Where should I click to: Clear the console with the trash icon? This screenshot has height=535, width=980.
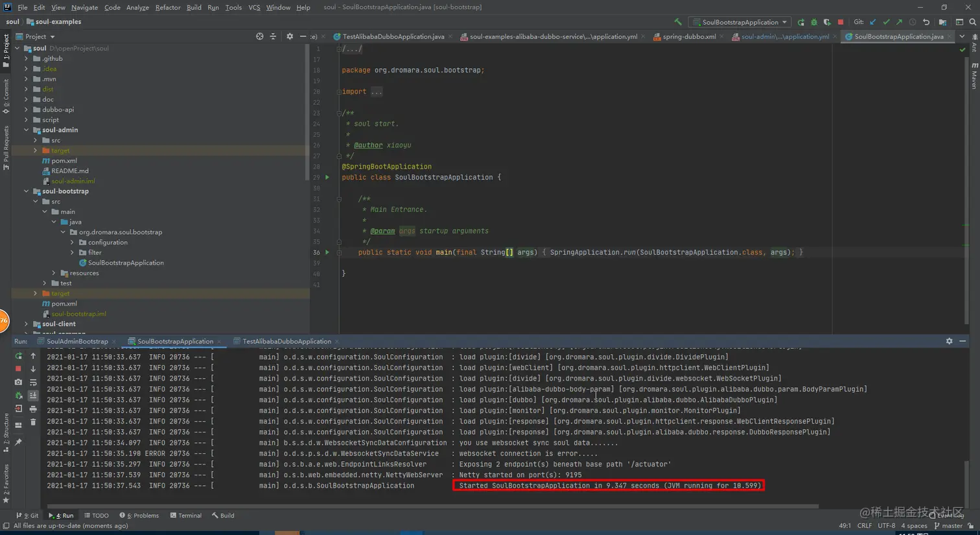(33, 422)
